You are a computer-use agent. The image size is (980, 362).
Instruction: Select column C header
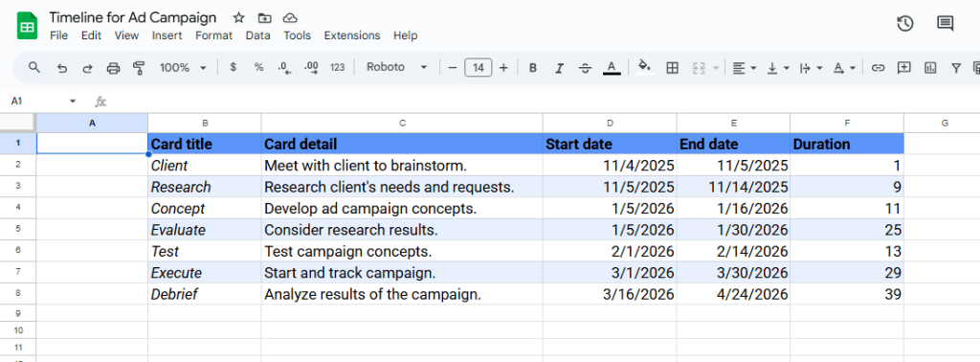[x=402, y=124]
